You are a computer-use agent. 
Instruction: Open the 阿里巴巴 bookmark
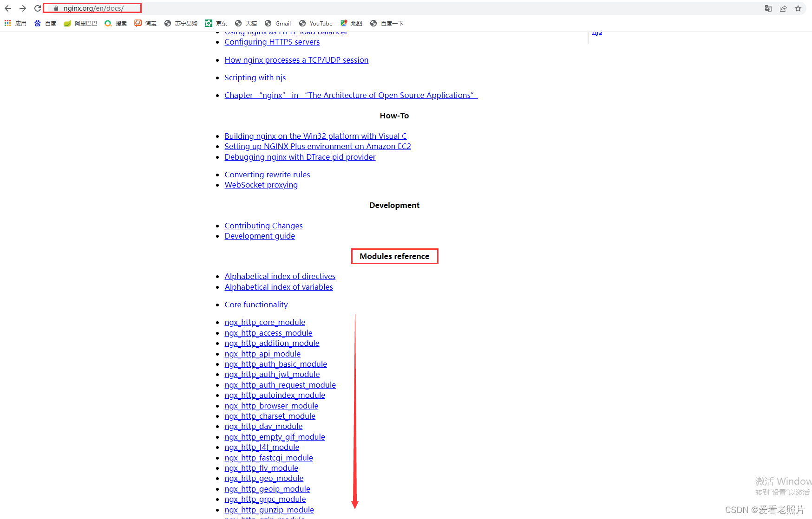click(x=80, y=23)
